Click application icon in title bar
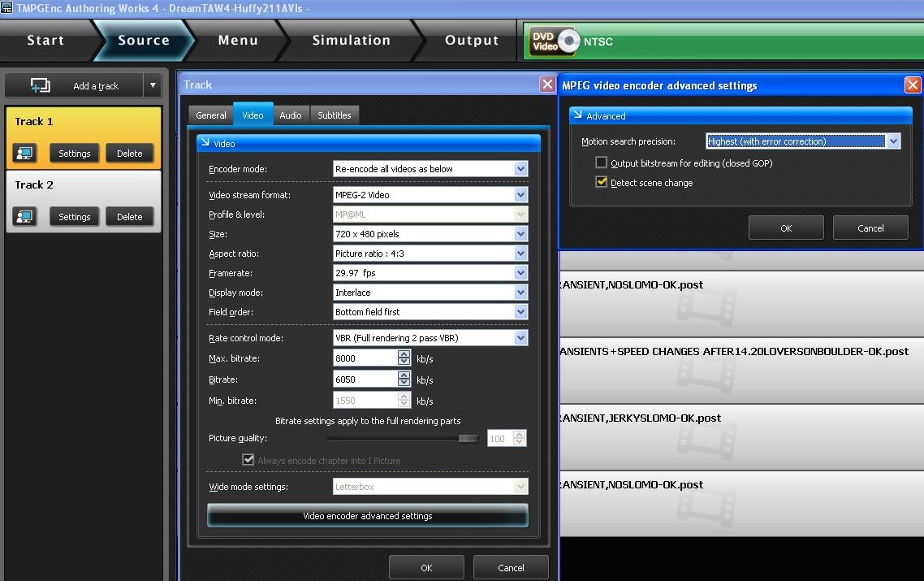 click(6, 7)
